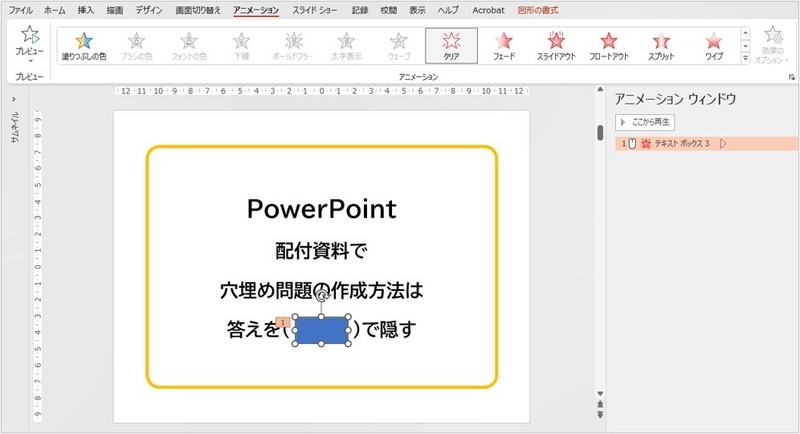The image size is (800, 434).
Task: Open the 描画 ribbon tab
Action: 114,10
